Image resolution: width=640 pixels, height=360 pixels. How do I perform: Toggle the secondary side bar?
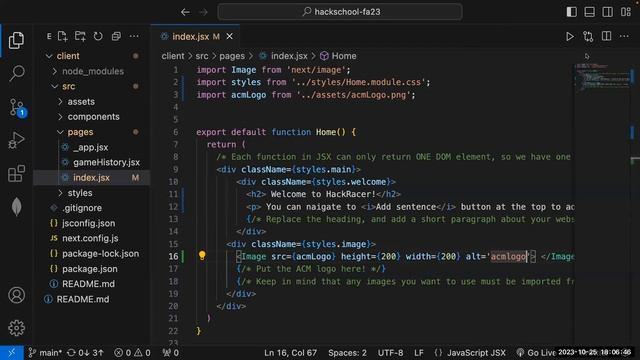point(607,12)
